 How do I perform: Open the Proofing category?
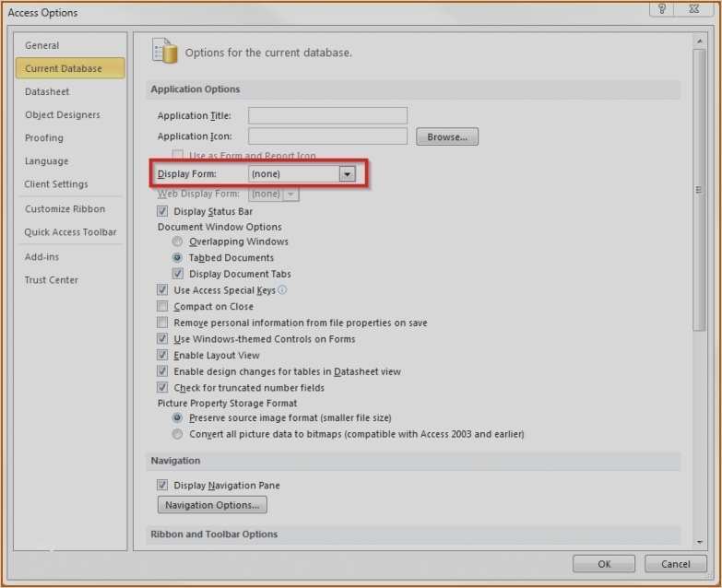[x=70, y=138]
